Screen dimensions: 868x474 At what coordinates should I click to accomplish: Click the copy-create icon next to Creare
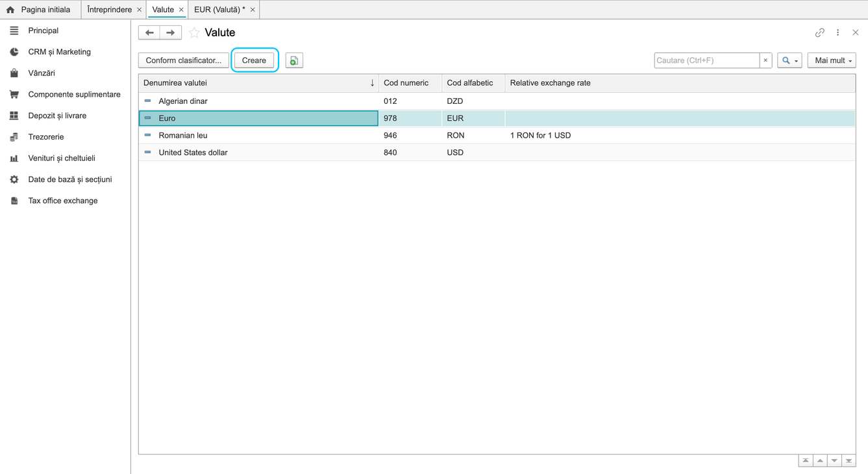tap(294, 60)
